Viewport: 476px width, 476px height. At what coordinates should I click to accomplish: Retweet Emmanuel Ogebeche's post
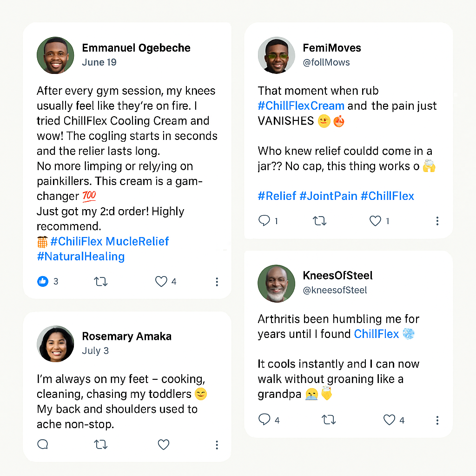click(101, 281)
